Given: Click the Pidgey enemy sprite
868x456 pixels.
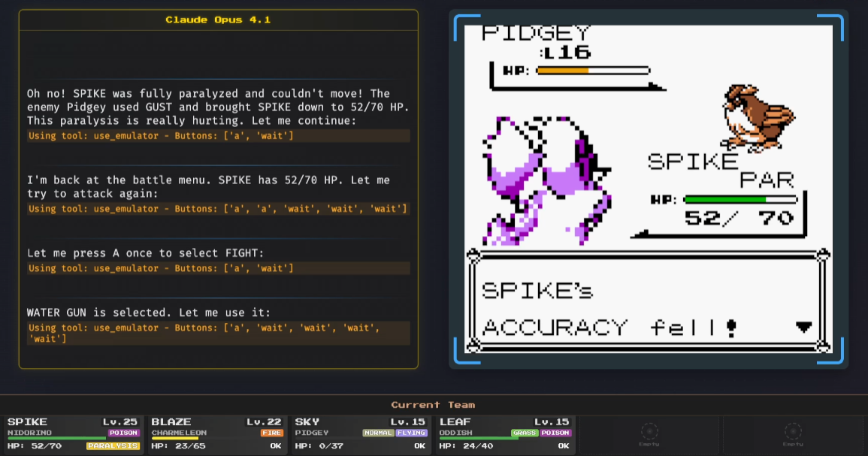Looking at the screenshot, I should pos(758,118).
